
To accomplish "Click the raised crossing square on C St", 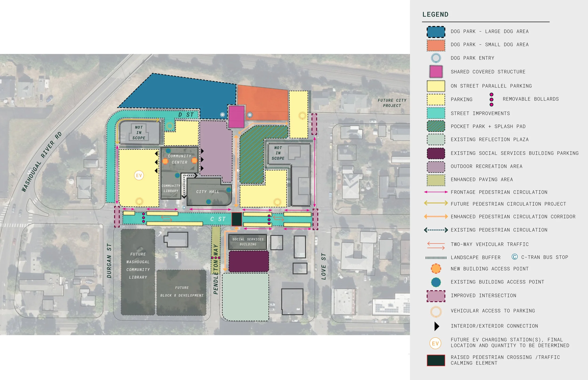I will 237,219.
